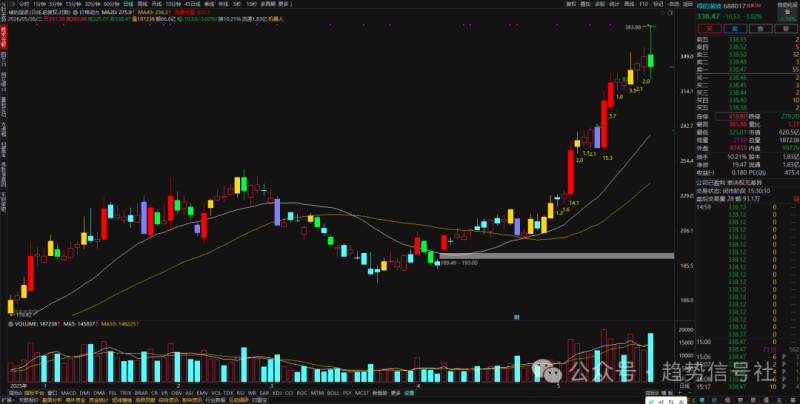This screenshot has width=800, height=404.
Task: Select the KDJ indicator
Action: [x=277, y=393]
